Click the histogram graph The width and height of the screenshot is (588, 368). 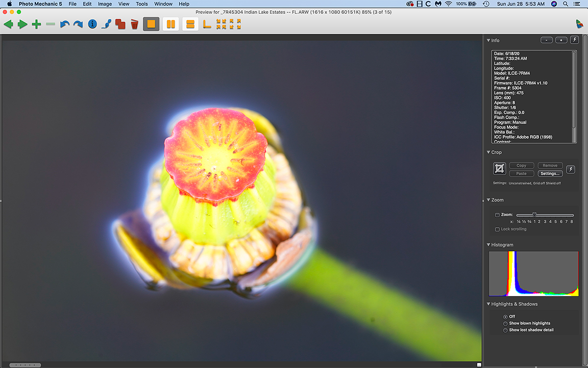tap(534, 274)
